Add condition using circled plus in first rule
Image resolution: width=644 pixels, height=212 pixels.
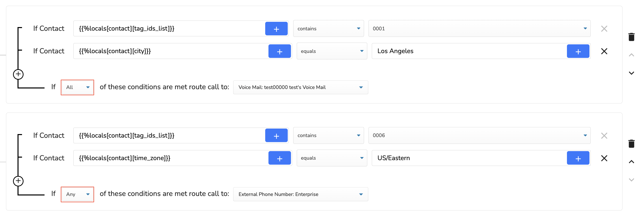click(x=18, y=74)
